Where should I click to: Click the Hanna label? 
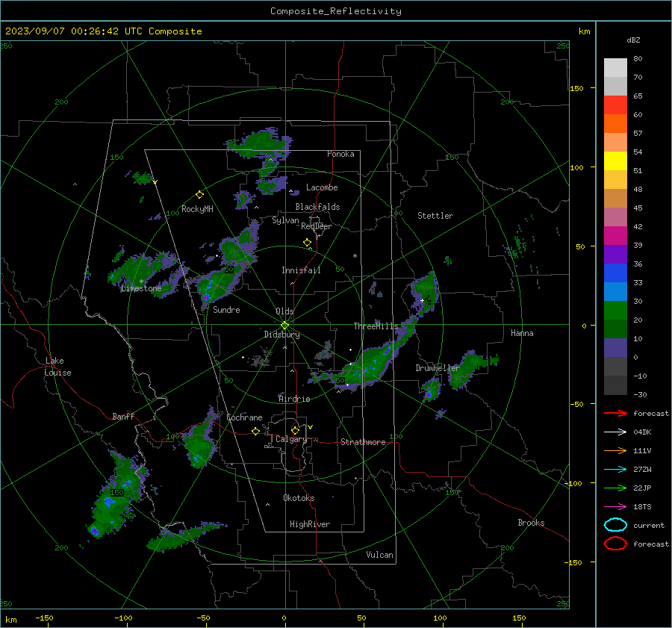(x=522, y=333)
